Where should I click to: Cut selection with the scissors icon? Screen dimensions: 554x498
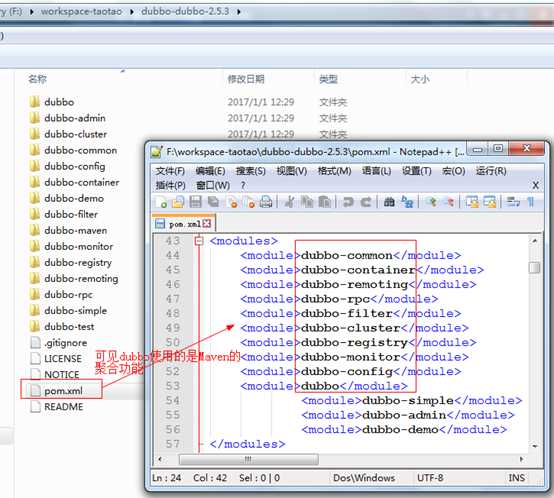click(290, 202)
